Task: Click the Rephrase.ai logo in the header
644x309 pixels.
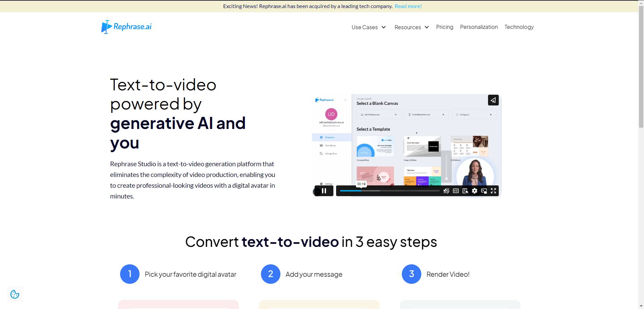Action: coord(126,27)
